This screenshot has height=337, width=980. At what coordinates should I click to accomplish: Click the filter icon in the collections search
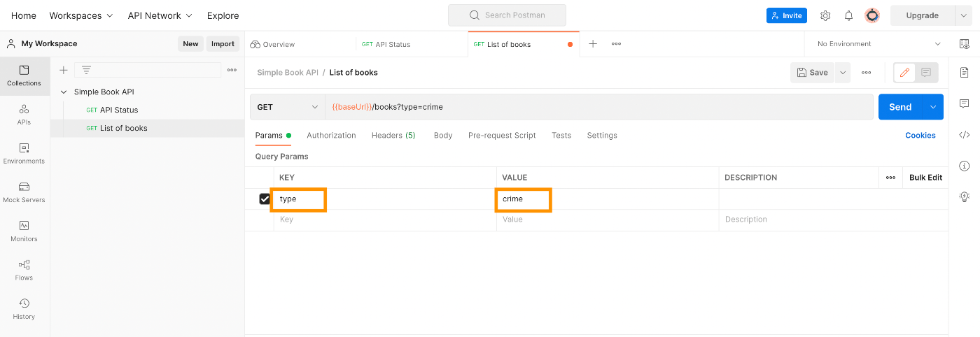click(86, 70)
